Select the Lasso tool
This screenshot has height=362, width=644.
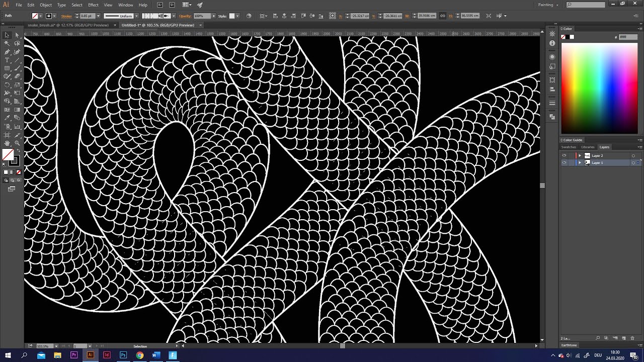[x=17, y=44]
